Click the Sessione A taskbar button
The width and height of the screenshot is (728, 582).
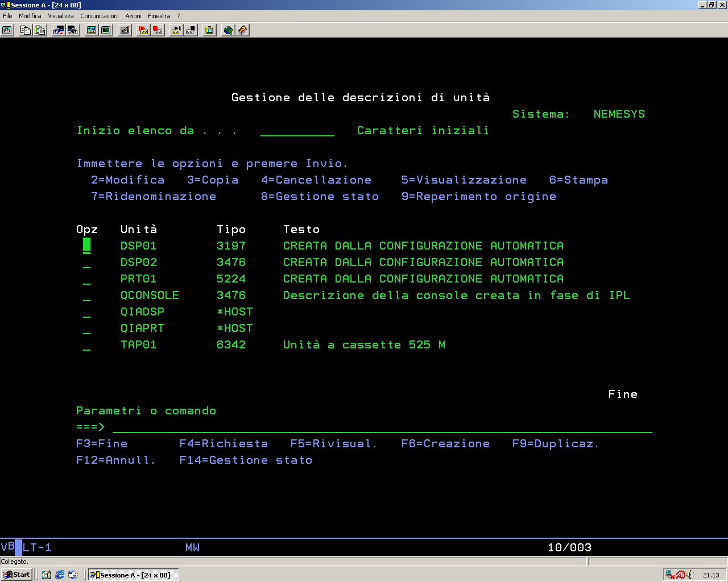(x=133, y=575)
